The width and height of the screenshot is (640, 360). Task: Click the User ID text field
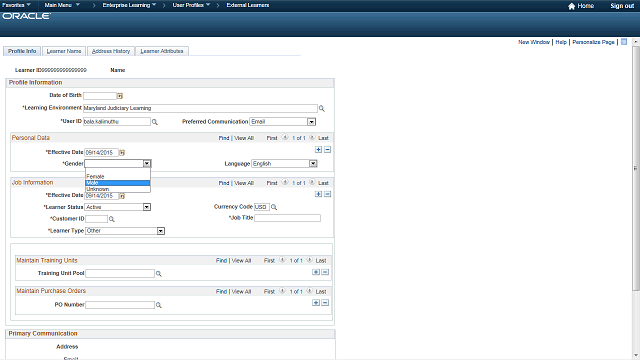click(117, 122)
